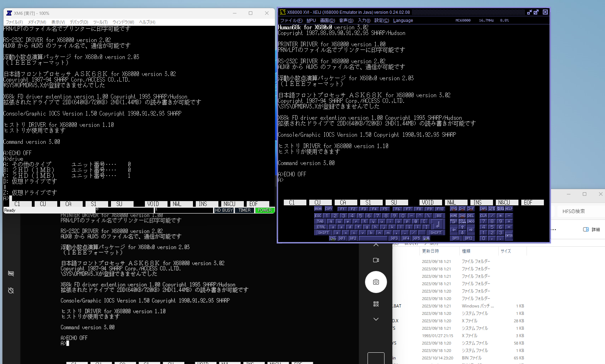The height and width of the screenshot is (364, 605).
Task: Click ROLL UP key on virtual keyboard
Action: (454, 222)
